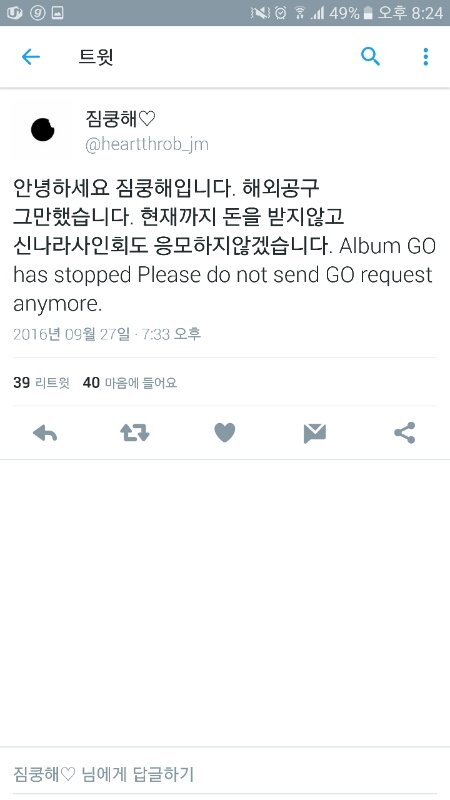Tap the alarm clock status icon

pos(281,13)
